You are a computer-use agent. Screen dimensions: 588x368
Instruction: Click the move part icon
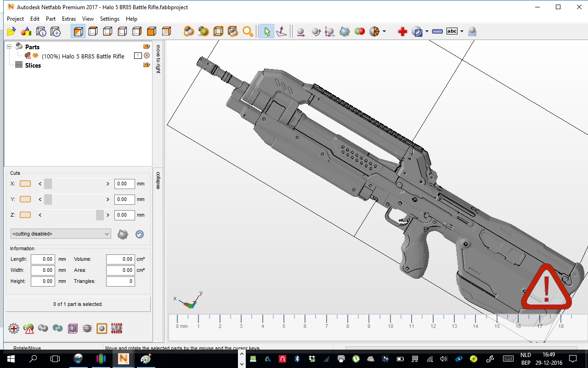tap(301, 31)
